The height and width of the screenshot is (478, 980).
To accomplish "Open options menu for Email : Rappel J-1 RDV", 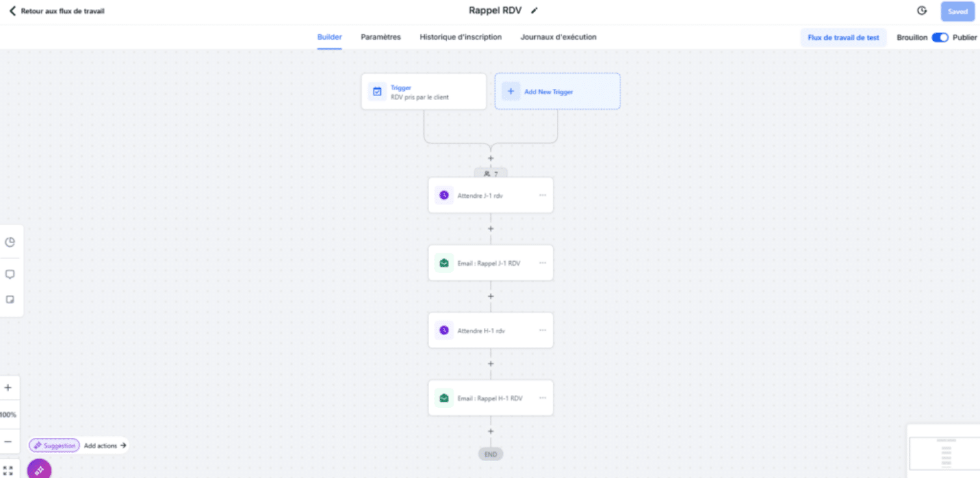I will [543, 263].
